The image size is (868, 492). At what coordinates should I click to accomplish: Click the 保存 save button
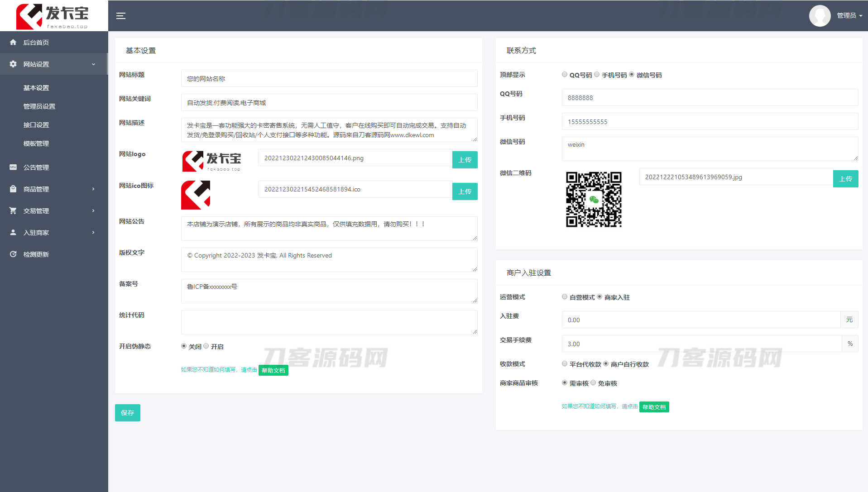click(x=127, y=413)
